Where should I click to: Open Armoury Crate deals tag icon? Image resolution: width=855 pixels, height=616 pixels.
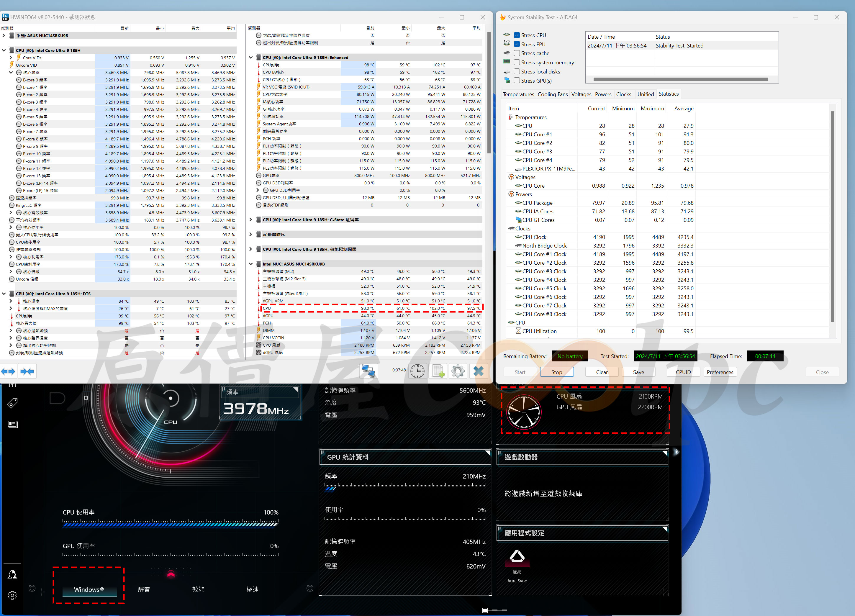[12, 403]
